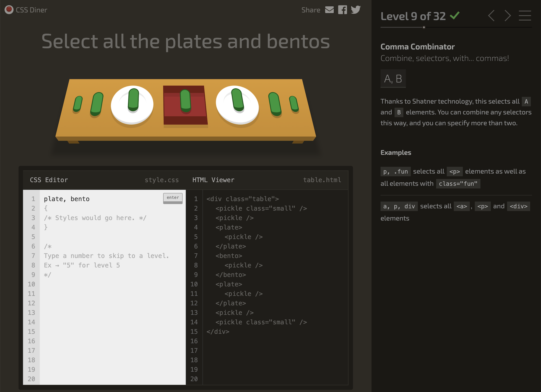This screenshot has width=541, height=392.
Task: Click the 'Level 9 of 32' heading
Action: coord(413,16)
